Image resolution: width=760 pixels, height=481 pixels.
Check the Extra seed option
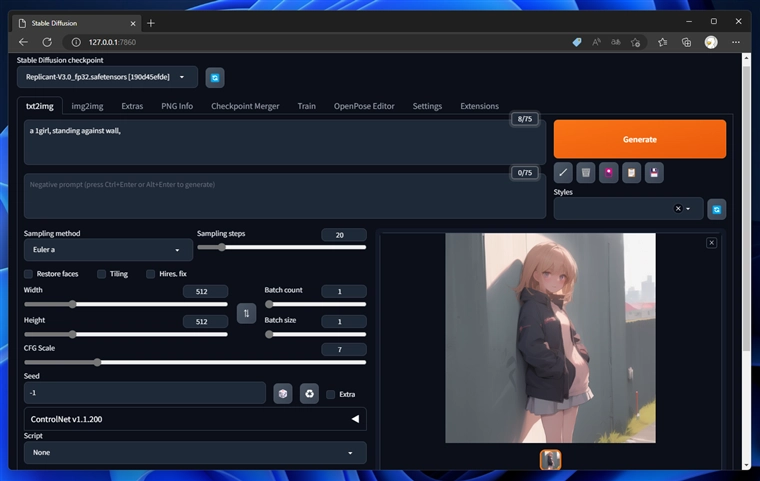pos(331,394)
